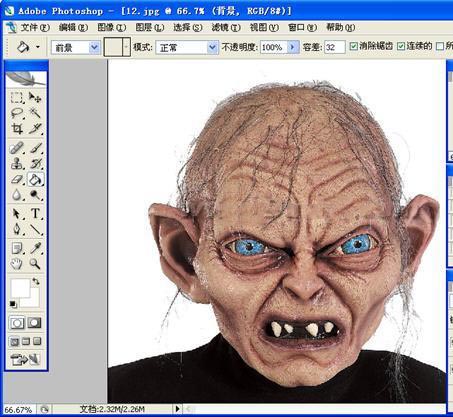Open the 图像 menu
Screen dimensions: 453x417
tap(111, 27)
